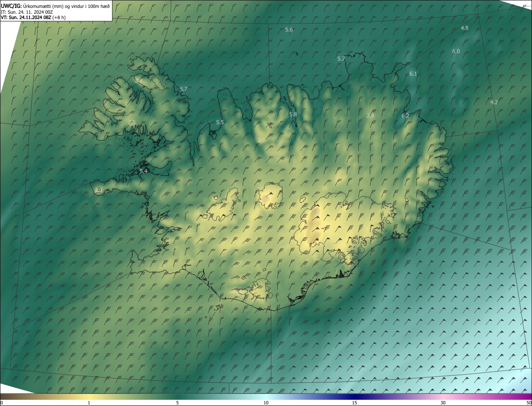Click the title text 'Úrkomumætti (mm) og vindur í 100m hæð'

tap(67, 6)
